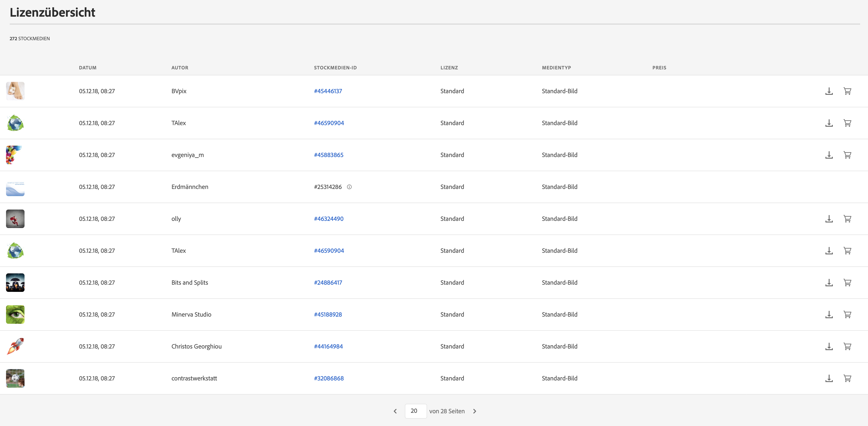
Task: Open the green eye thumbnail
Action: pyautogui.click(x=15, y=315)
